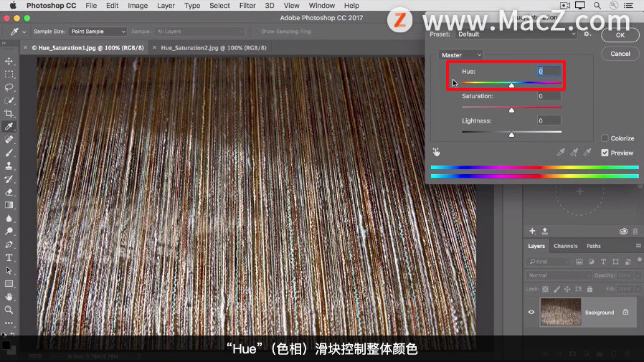The image size is (644, 362).
Task: Select the Blur tool
Action: tap(9, 219)
